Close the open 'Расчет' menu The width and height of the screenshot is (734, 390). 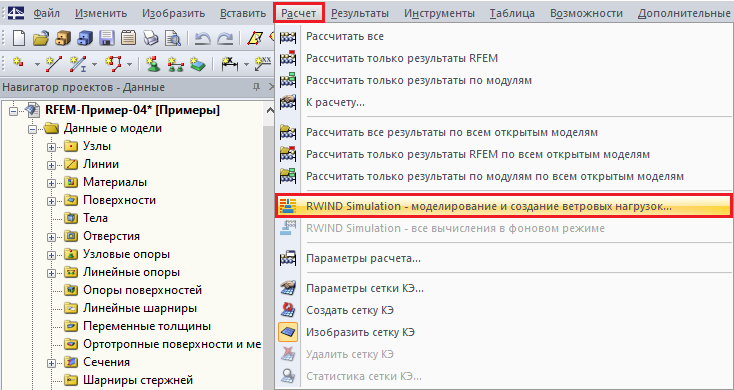(x=299, y=13)
